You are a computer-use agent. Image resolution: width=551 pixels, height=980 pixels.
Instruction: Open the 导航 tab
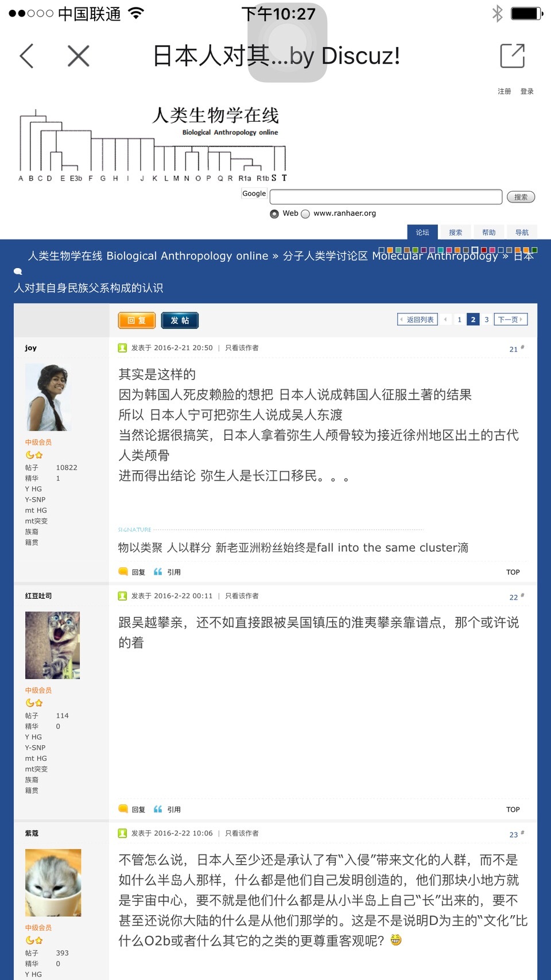pos(522,232)
